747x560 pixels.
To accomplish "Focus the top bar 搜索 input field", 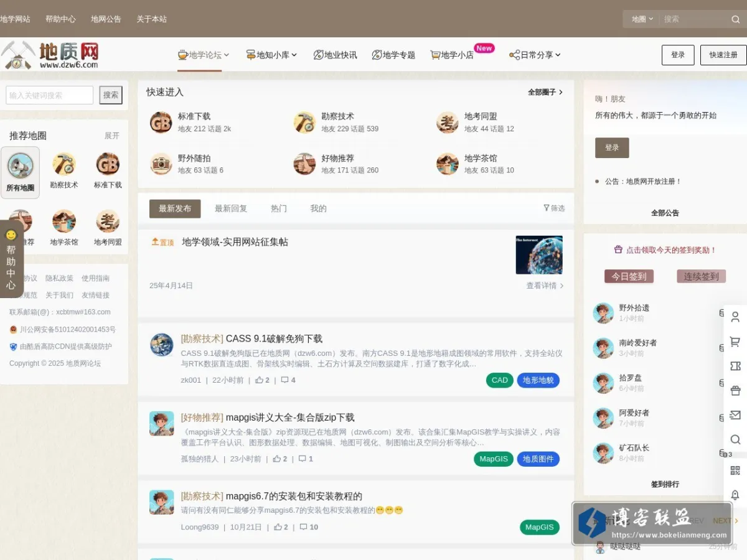I will [x=693, y=19].
